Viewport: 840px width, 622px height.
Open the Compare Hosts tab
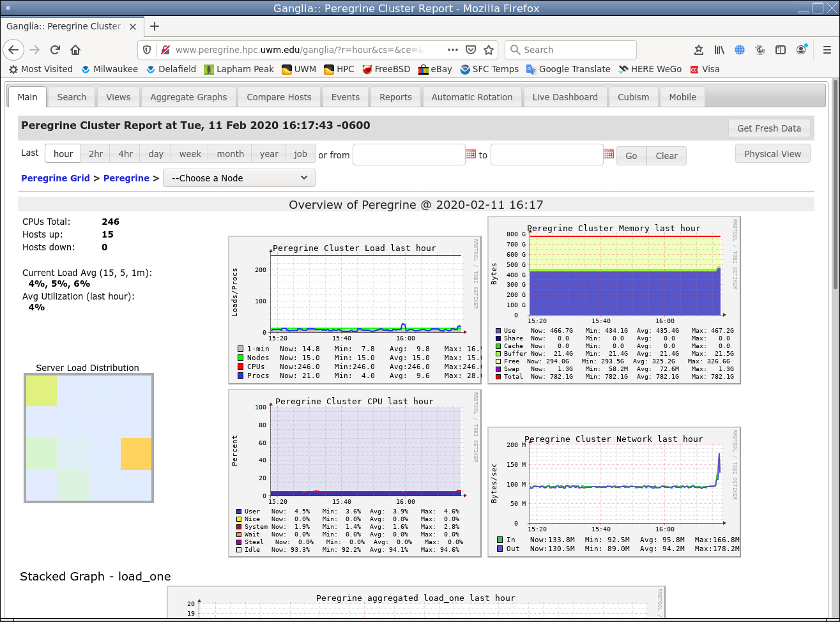click(x=279, y=97)
